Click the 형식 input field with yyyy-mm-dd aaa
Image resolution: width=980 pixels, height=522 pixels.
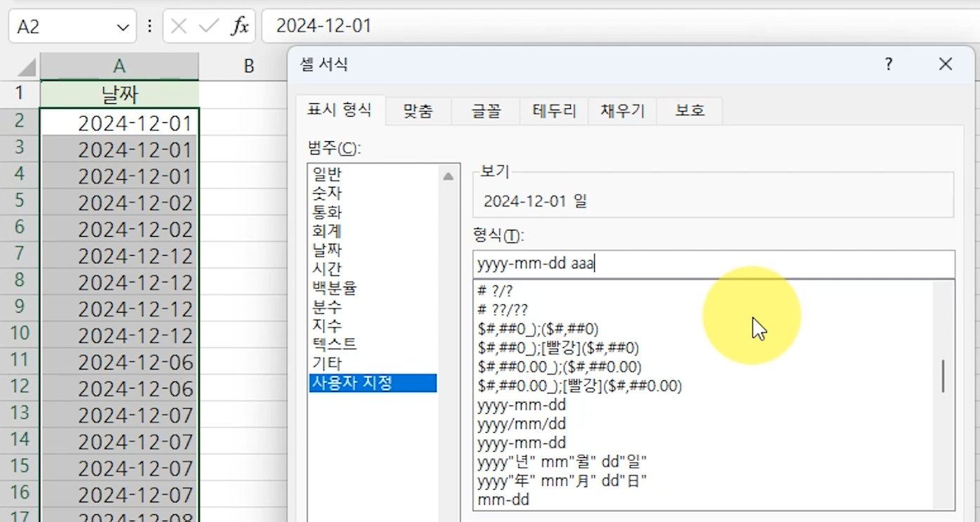tap(714, 264)
